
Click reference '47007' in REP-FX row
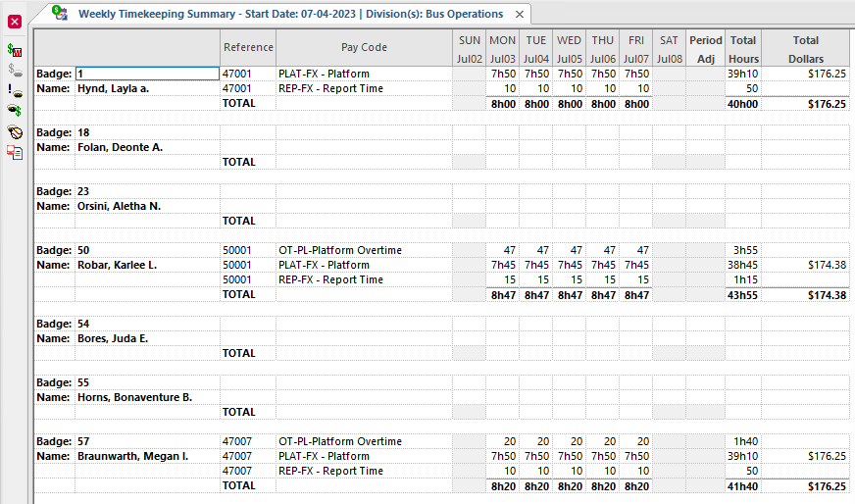pos(237,472)
